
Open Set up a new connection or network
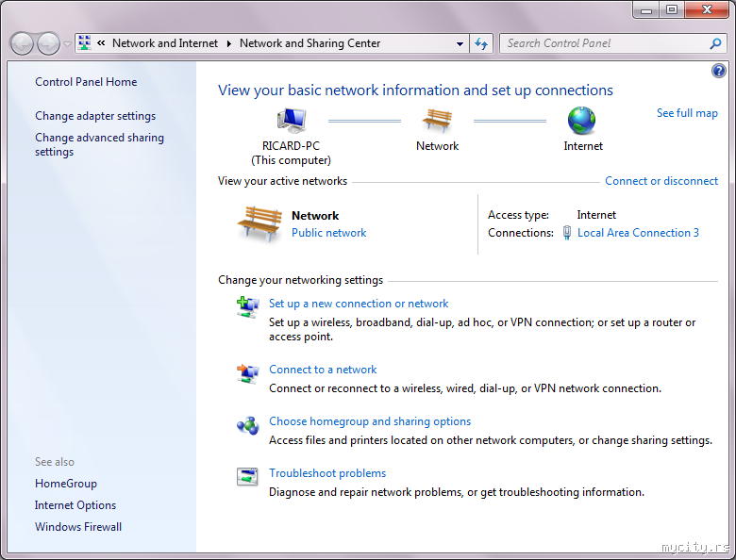(x=359, y=304)
